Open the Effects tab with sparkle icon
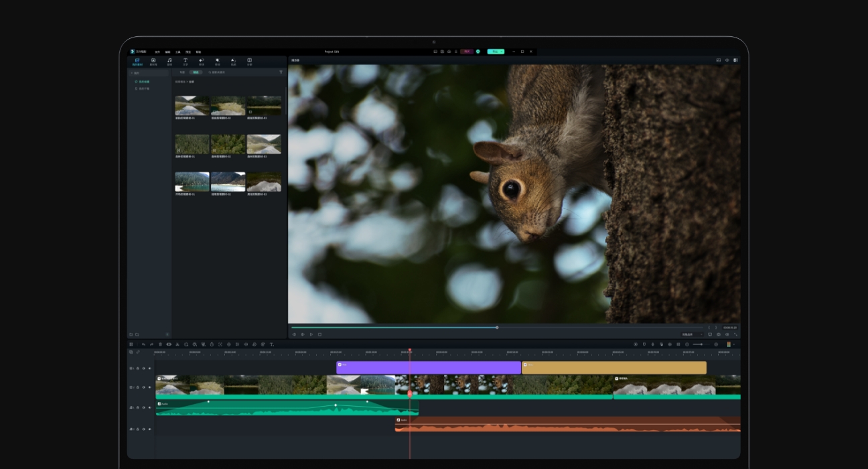Viewport: 868px width, 469px height. (x=217, y=62)
